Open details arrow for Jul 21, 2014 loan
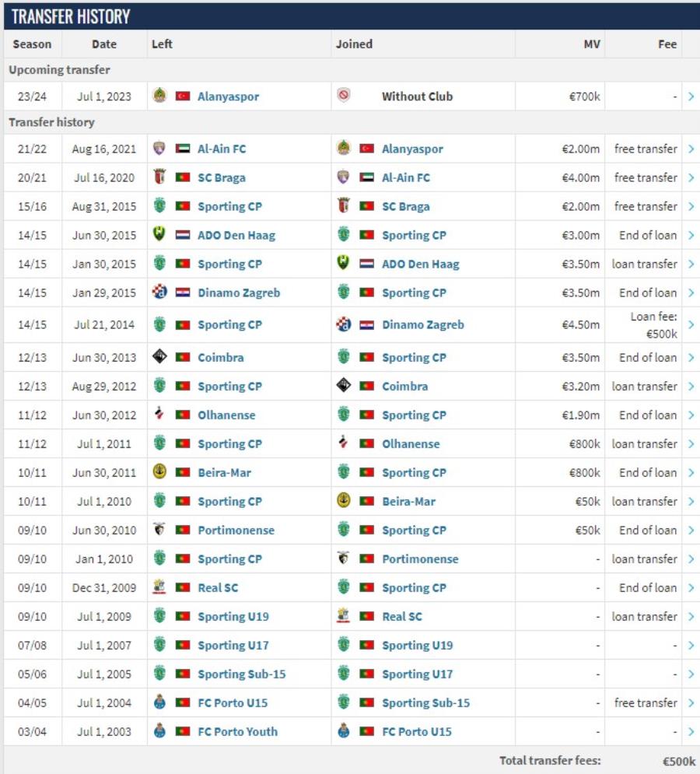 (x=691, y=324)
